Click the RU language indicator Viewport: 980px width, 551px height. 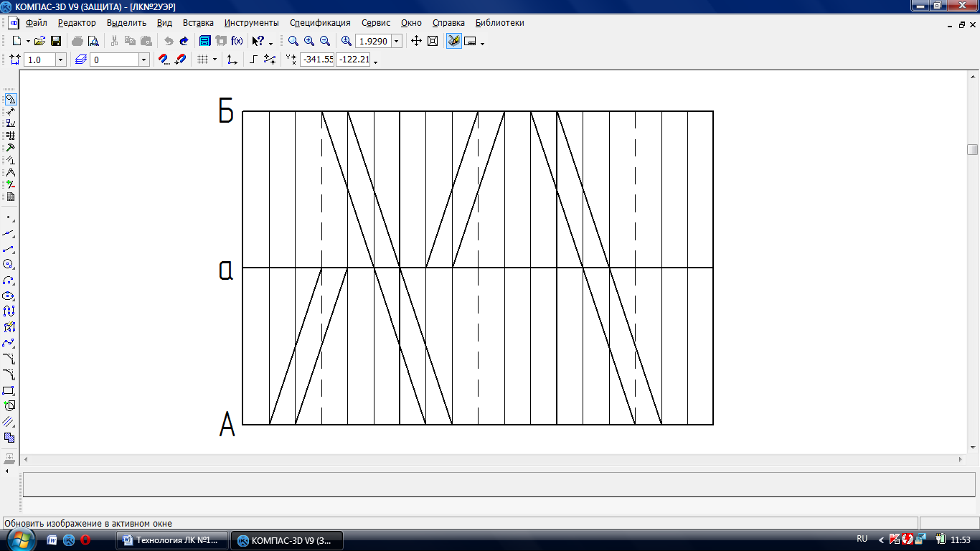[862, 539]
